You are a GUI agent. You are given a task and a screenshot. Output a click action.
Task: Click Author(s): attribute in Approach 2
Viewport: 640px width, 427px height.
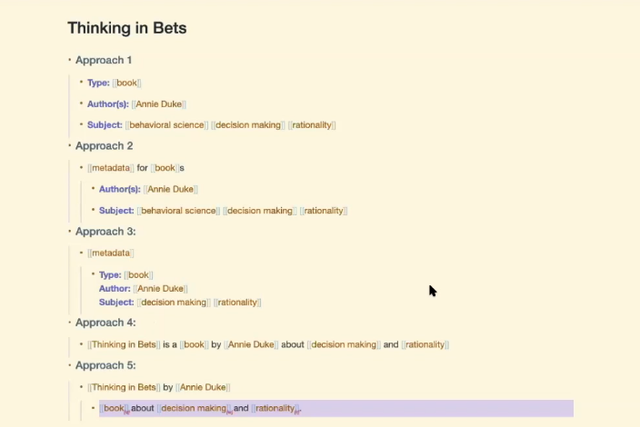tap(120, 189)
